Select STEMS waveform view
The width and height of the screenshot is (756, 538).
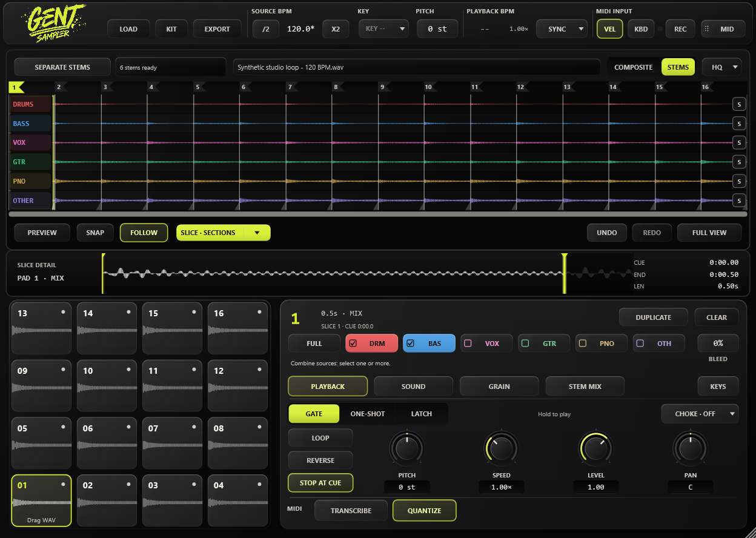pyautogui.click(x=678, y=67)
